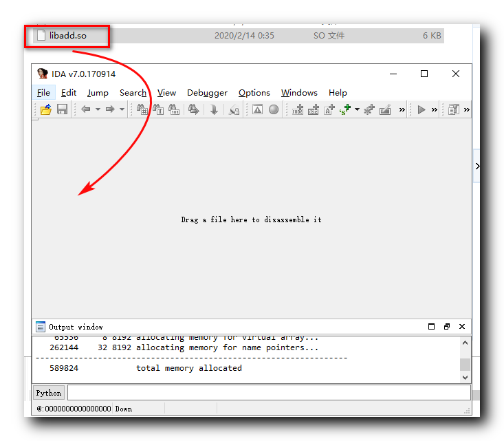Open the Windows menu
This screenshot has height=441, width=504.
coord(299,93)
